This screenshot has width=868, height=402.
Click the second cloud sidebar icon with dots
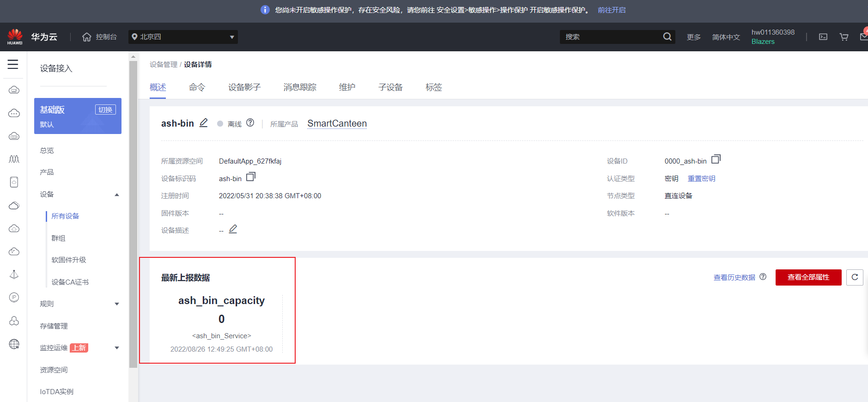point(14,113)
